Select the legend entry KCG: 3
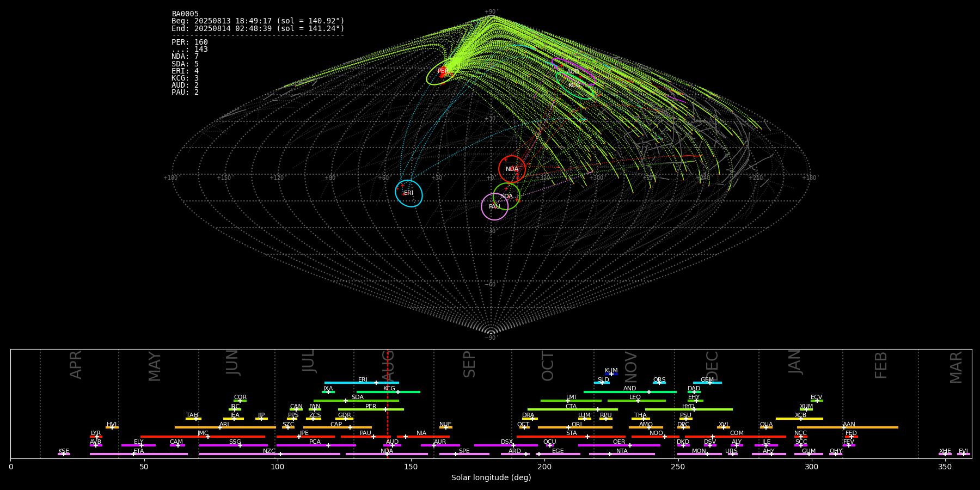The image size is (980, 490). point(185,78)
